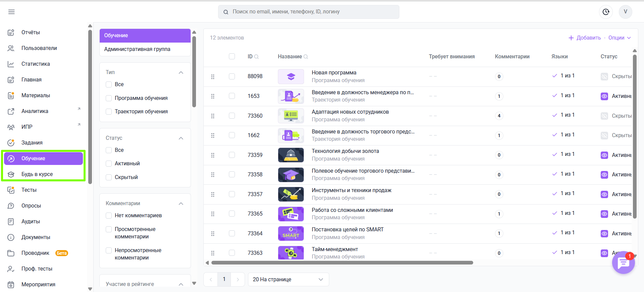Viewport: 644px width, 292px height.
Task: Toggle the select-all checkbox in table header
Action: pos(232,56)
